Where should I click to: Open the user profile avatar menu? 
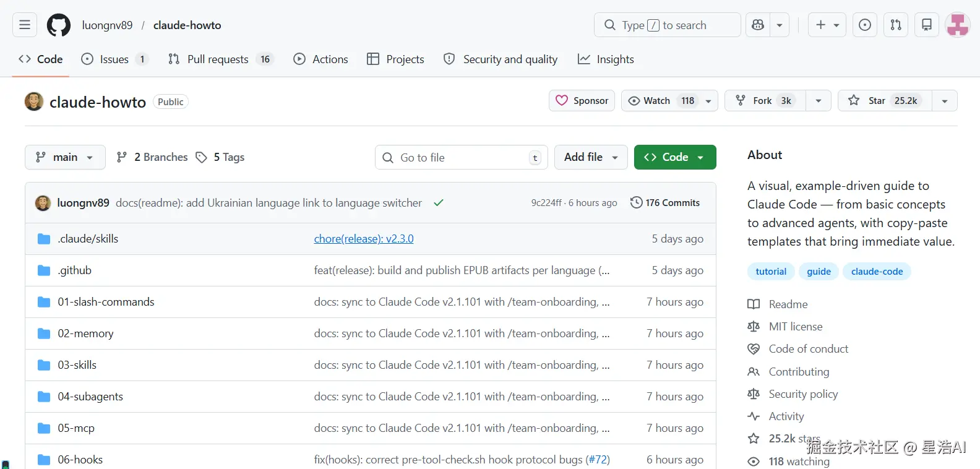957,25
